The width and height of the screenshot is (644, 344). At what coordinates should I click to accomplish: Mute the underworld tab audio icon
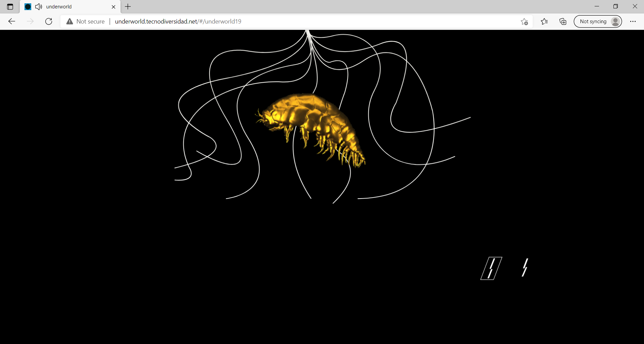pos(39,7)
